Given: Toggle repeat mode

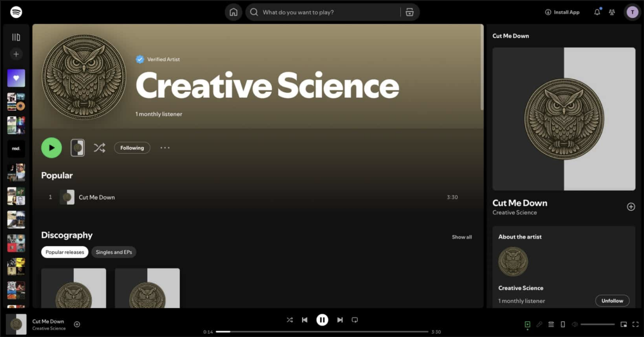Looking at the screenshot, I should tap(355, 320).
